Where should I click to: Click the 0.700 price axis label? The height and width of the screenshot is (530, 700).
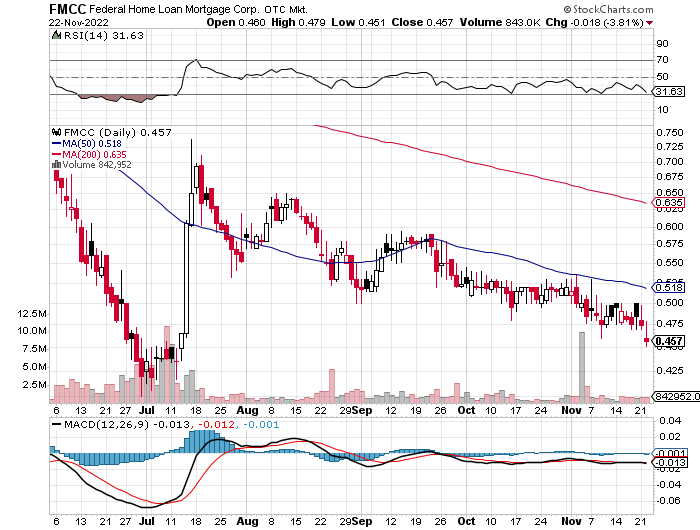tap(670, 162)
